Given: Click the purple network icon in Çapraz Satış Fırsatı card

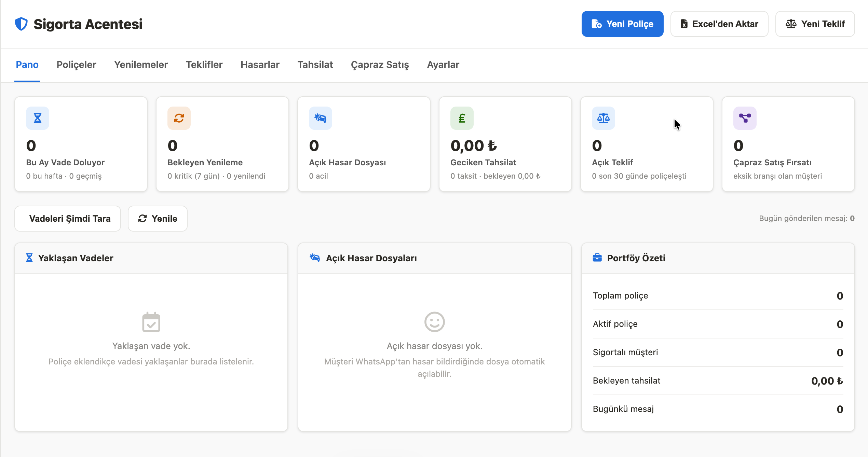Looking at the screenshot, I should (745, 118).
